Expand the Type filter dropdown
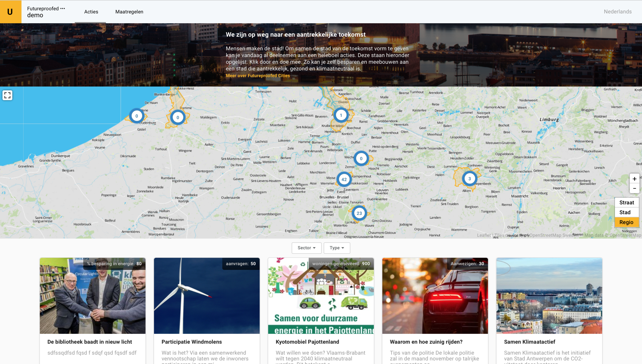The image size is (642, 364). (x=337, y=248)
